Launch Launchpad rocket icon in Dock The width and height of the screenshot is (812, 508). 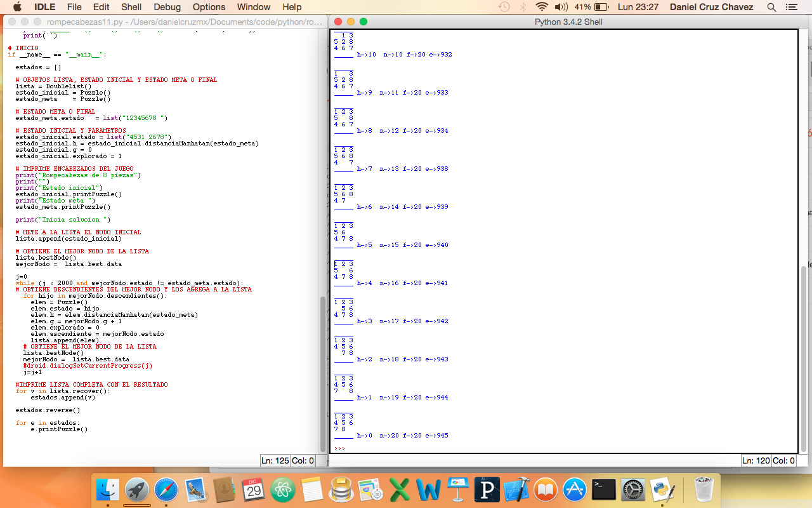[x=137, y=490]
